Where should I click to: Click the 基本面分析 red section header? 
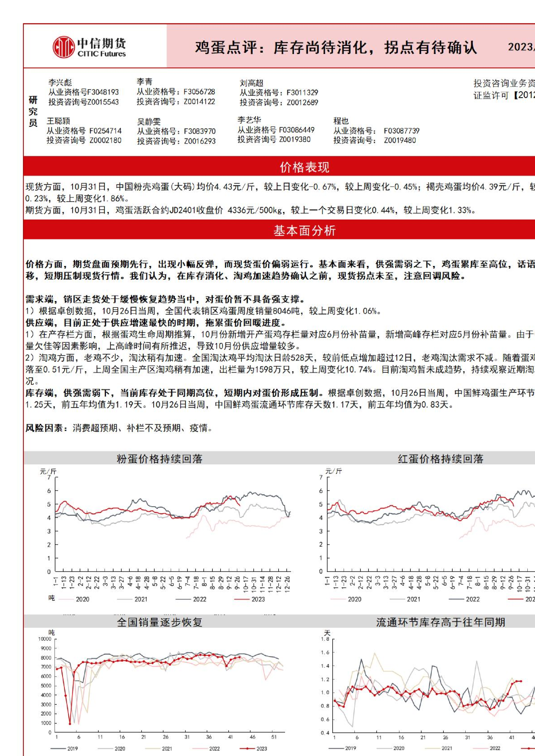click(x=304, y=230)
